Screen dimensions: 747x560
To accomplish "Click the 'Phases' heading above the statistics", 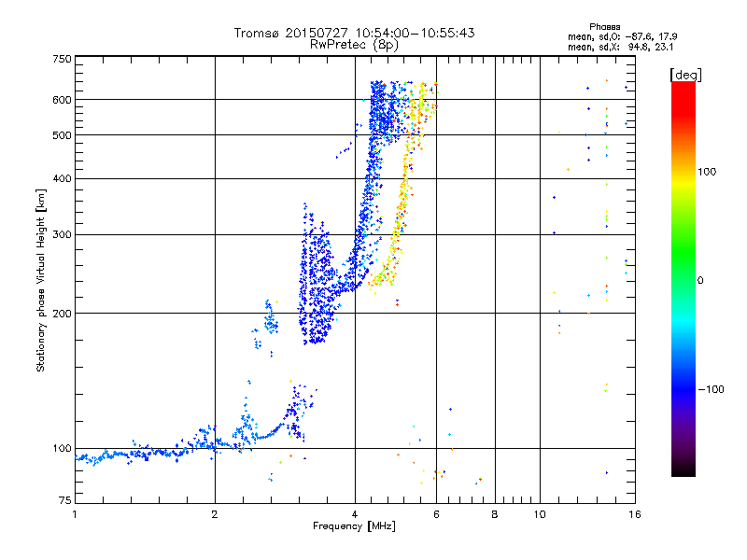I will [604, 27].
